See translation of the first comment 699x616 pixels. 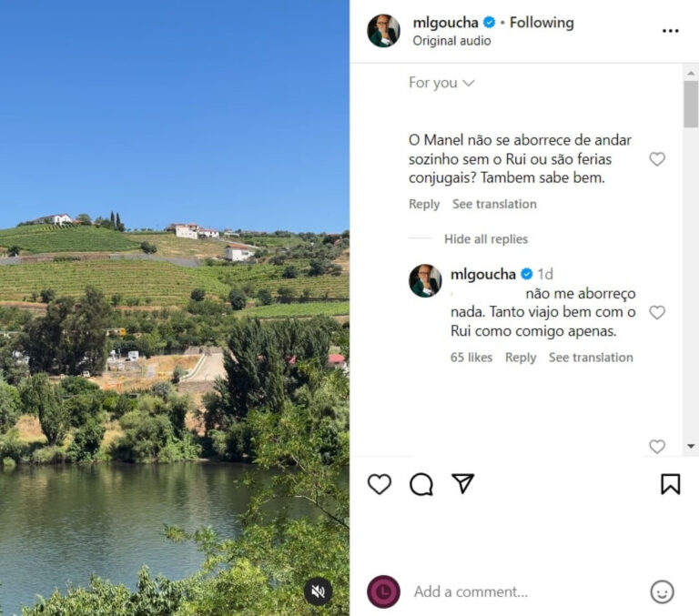(494, 204)
